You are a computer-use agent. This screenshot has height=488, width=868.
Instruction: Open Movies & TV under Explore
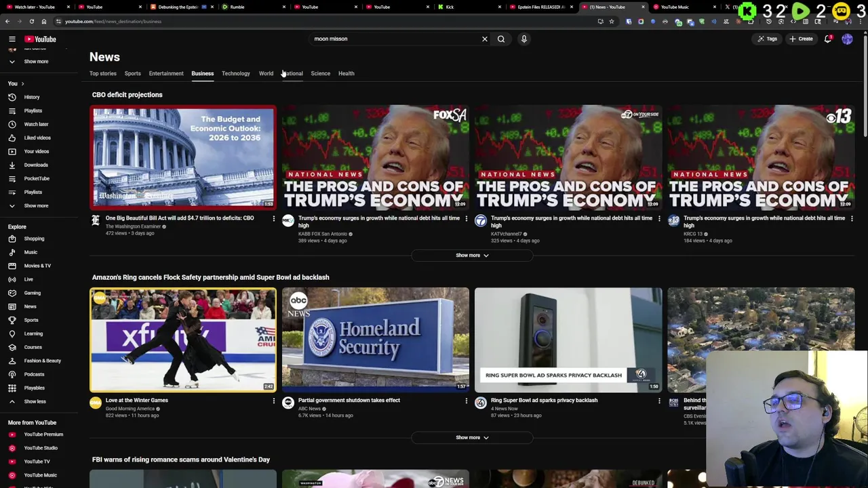pyautogui.click(x=37, y=266)
